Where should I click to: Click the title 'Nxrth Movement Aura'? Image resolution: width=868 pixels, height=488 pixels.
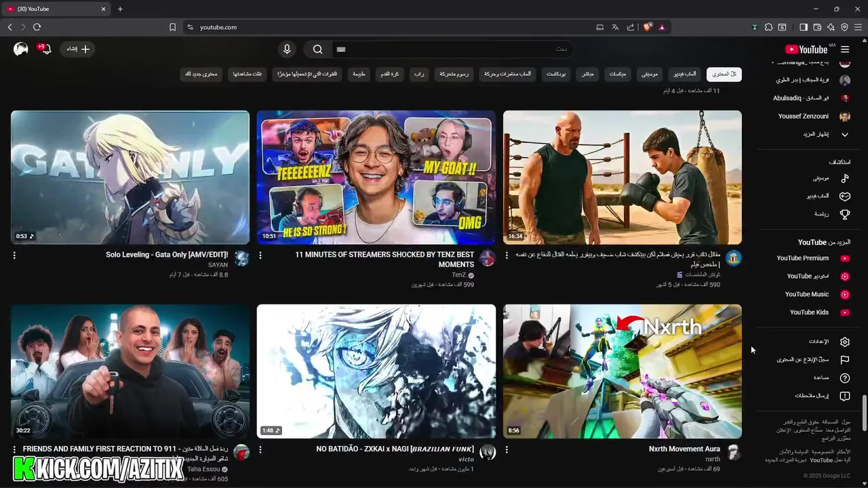coord(684,449)
